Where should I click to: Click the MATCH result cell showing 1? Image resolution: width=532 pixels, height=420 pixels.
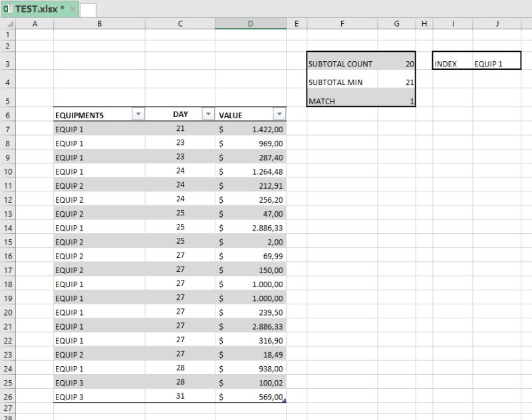(396, 101)
